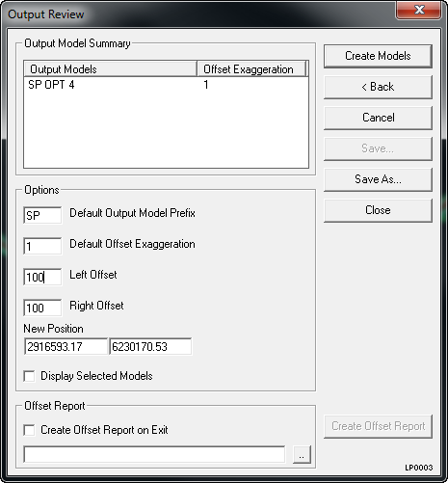Screen dimensions: 448x483
Task: Enable Display Selected Models checkbox
Action: click(x=29, y=376)
